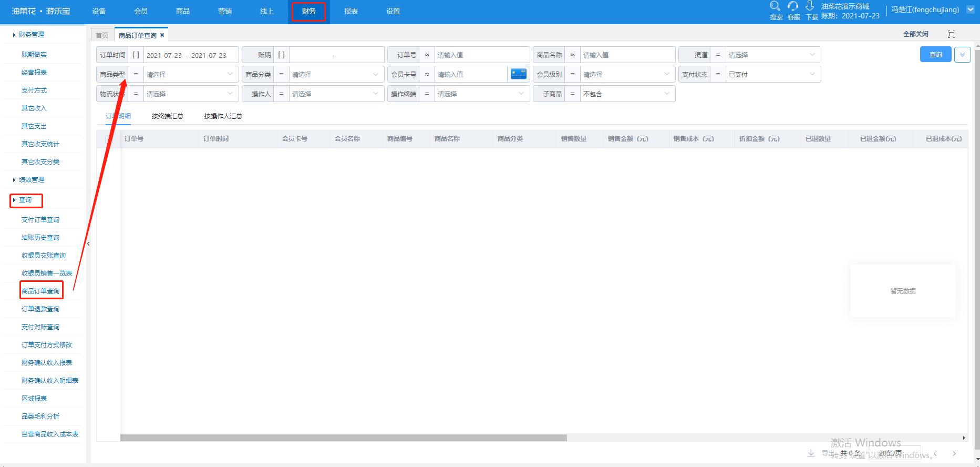Viewport: 980px width, 467px height.
Task: Open the 商品分类 filter dropdown
Action: pyautogui.click(x=336, y=74)
